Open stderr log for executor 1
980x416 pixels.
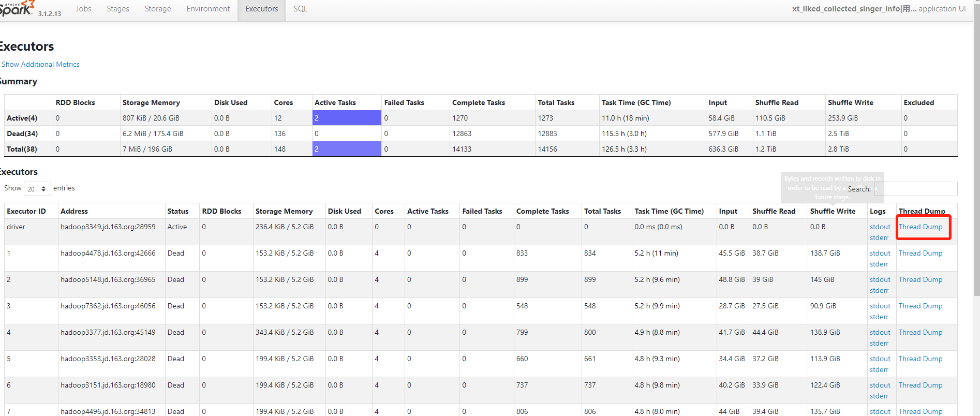[879, 264]
